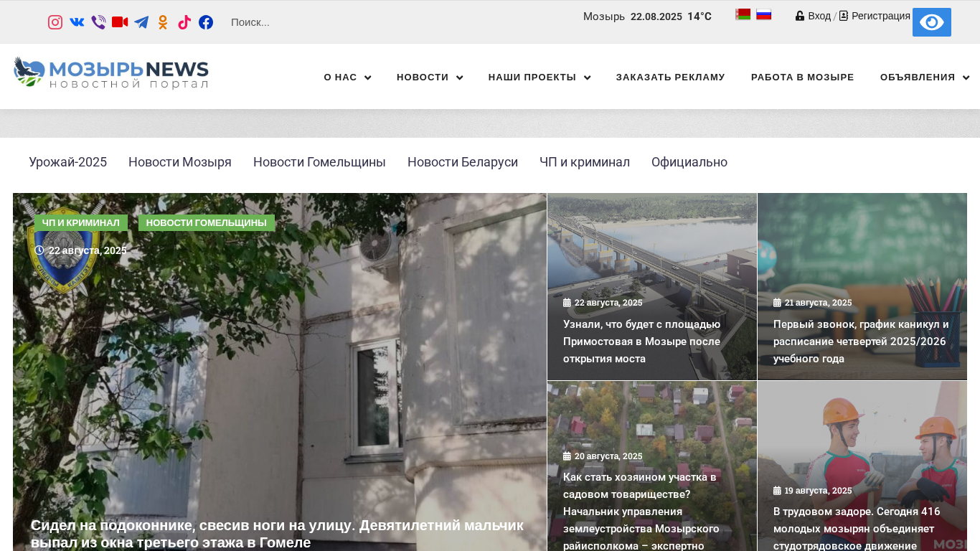This screenshot has width=980, height=551.
Task: Expand the О НАС menu
Action: 347,77
